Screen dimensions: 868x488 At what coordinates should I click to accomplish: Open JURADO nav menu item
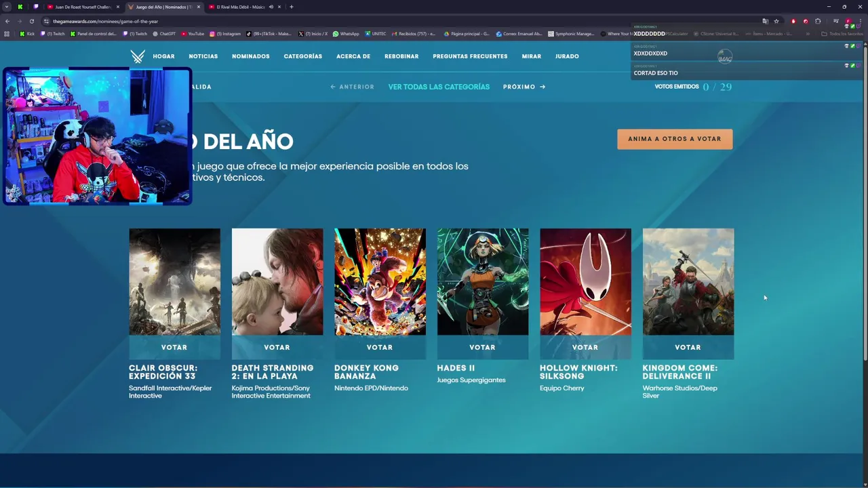click(x=567, y=56)
